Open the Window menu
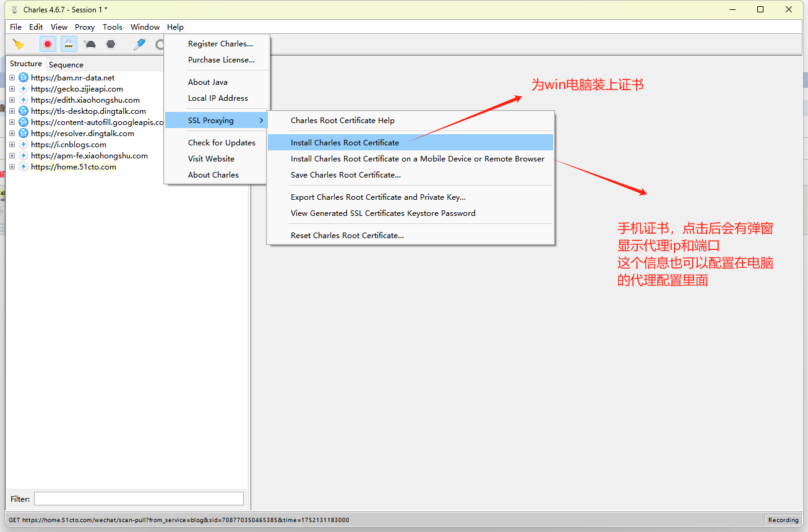This screenshot has height=532, width=808. pyautogui.click(x=145, y=27)
